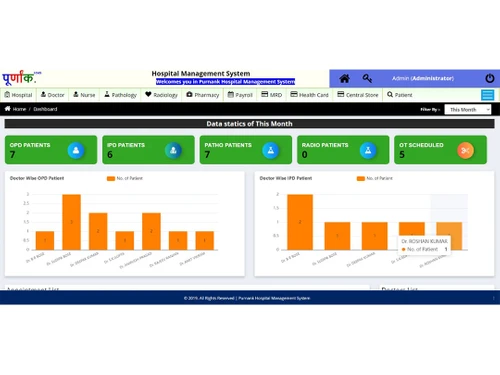This screenshot has height=375, width=500.
Task: Click the OT Scheduled scissors icon
Action: tap(465, 150)
